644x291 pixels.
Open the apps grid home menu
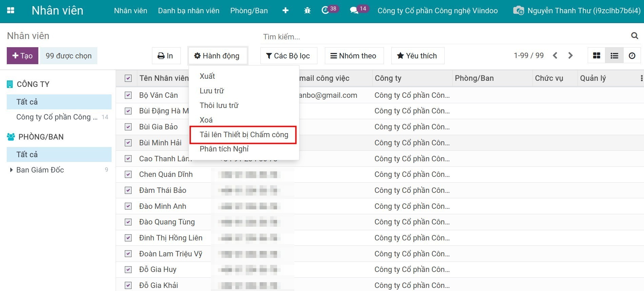pyautogui.click(x=11, y=11)
